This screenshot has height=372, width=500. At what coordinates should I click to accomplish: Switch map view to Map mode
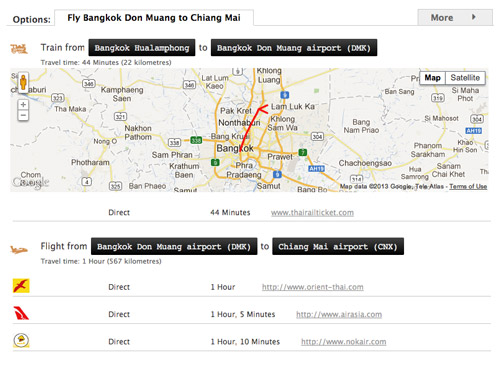432,78
